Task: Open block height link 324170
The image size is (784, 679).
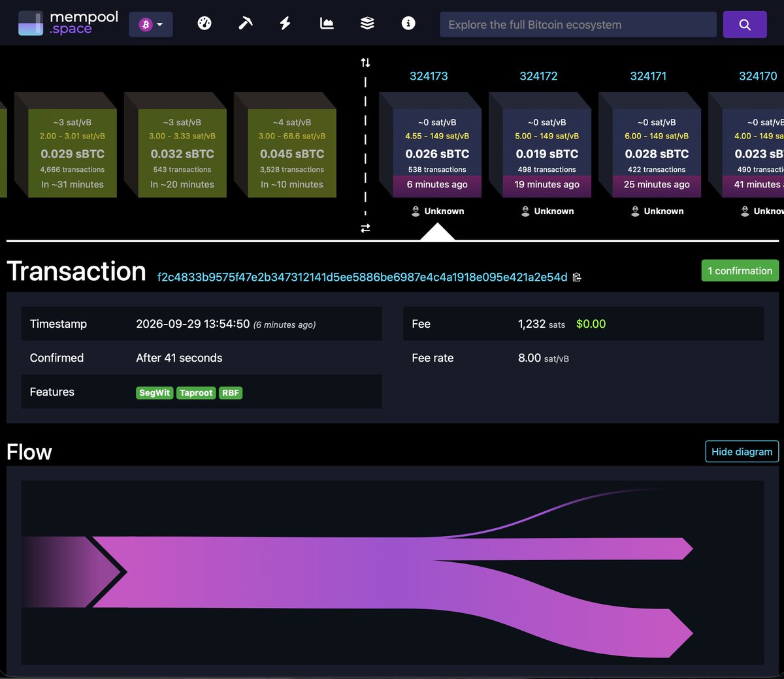Action: tap(758, 76)
